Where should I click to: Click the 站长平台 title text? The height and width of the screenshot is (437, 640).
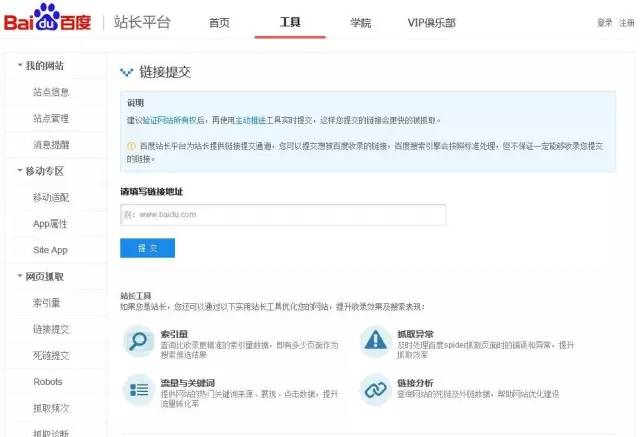coord(142,22)
